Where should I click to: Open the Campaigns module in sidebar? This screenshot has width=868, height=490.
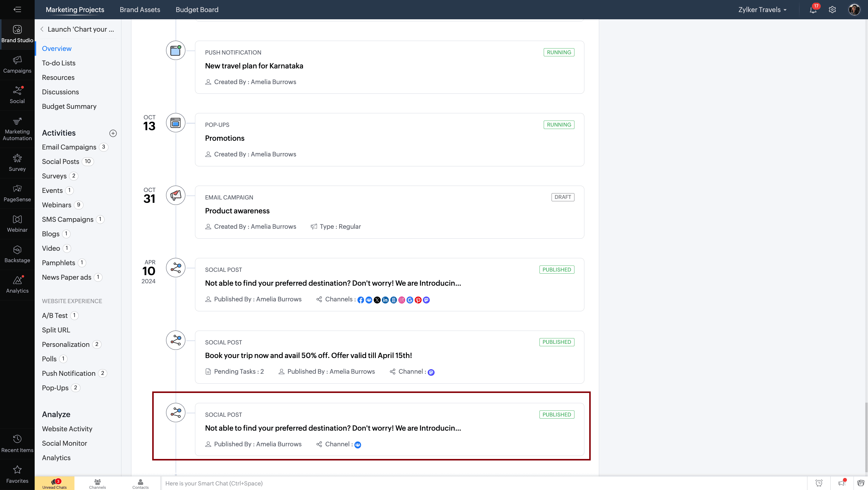[x=17, y=64]
